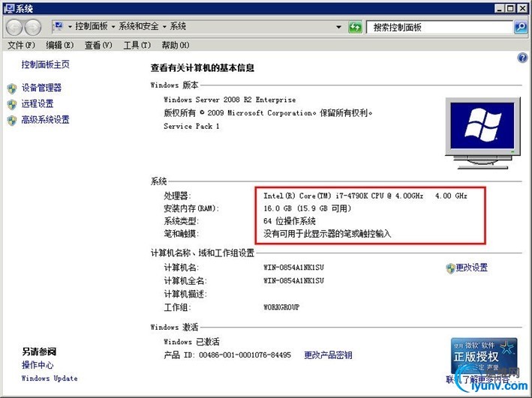Click the blue help question mark icon
Screen dimensions: 532x398
[x=522, y=58]
